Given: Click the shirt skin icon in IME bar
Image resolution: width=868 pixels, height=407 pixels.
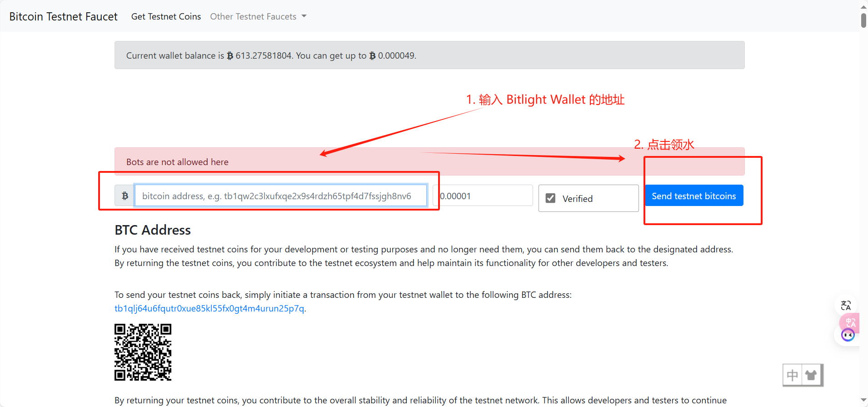Looking at the screenshot, I should [x=811, y=375].
